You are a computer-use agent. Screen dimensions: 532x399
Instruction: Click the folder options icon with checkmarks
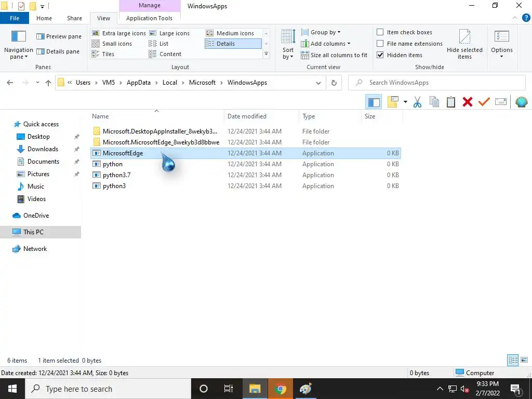[393, 102]
